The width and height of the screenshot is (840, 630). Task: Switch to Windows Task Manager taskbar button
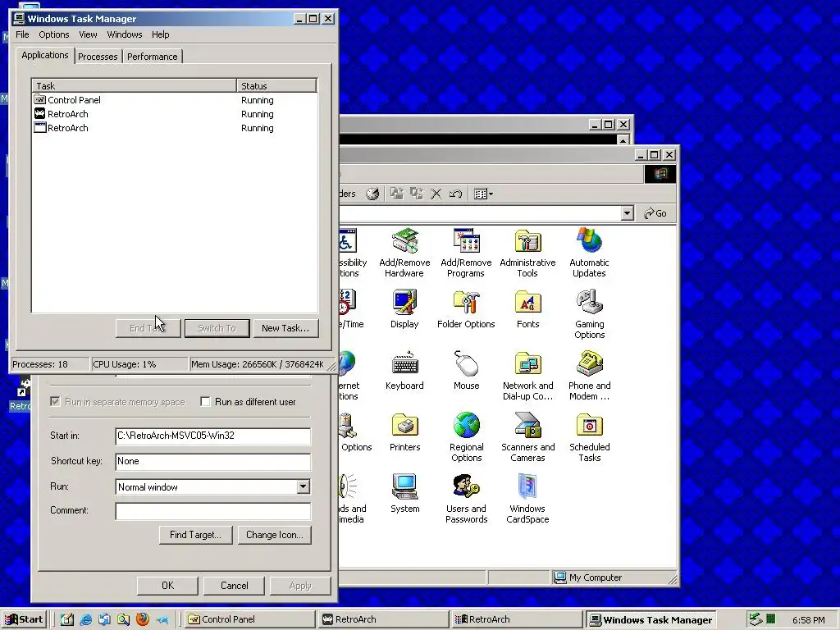[651, 620]
